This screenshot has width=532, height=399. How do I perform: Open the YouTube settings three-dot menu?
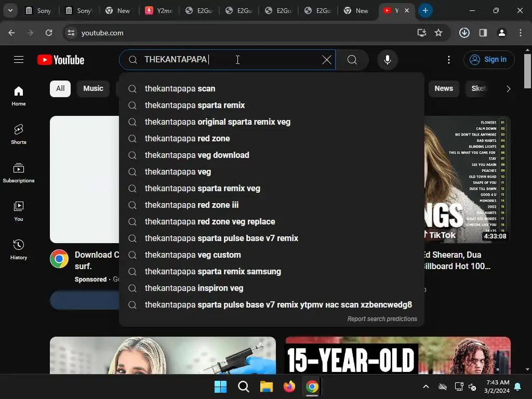[x=448, y=60]
